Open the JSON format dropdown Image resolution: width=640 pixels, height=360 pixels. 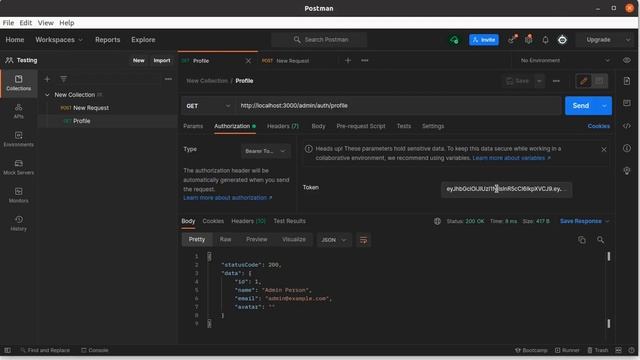(333, 240)
